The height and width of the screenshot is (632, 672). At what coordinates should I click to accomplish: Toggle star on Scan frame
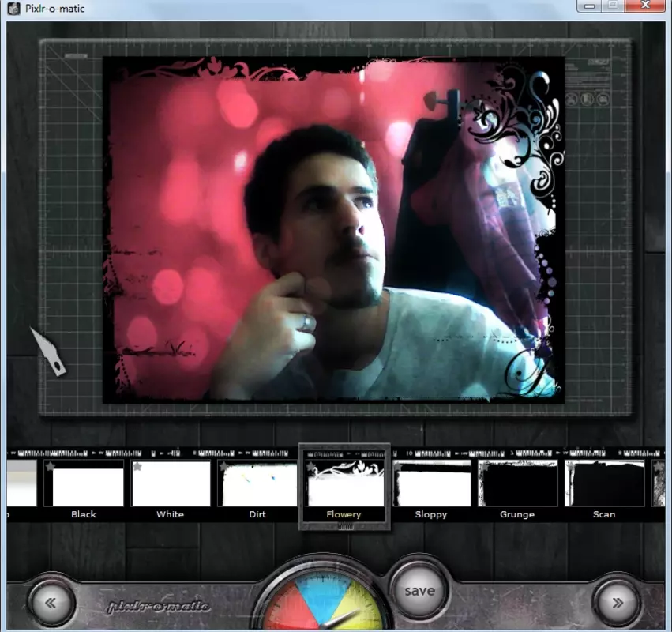click(x=571, y=466)
